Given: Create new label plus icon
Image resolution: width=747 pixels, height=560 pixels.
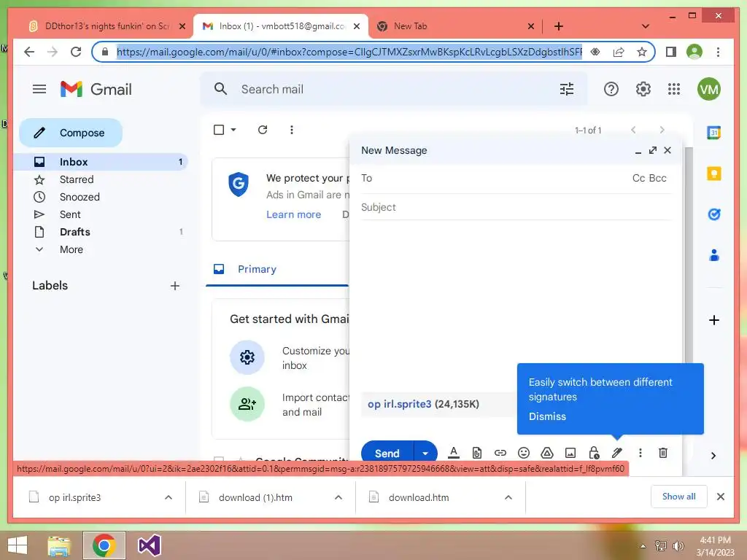Looking at the screenshot, I should click(x=175, y=286).
